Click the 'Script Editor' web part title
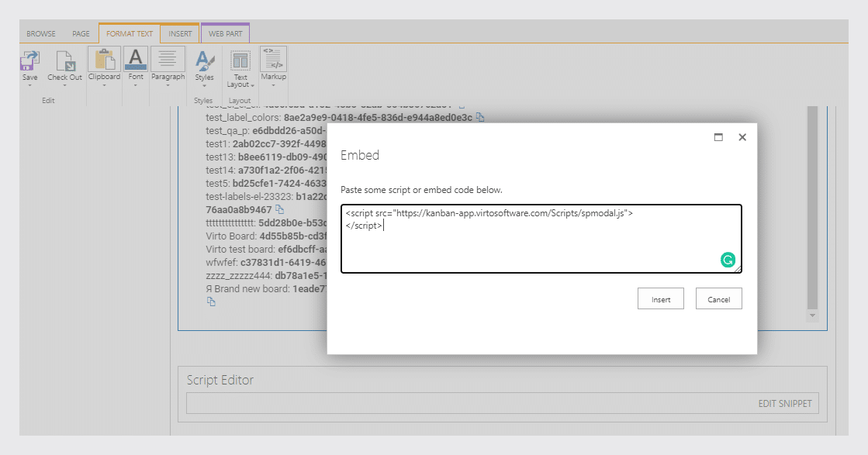The width and height of the screenshot is (868, 455). tap(220, 380)
